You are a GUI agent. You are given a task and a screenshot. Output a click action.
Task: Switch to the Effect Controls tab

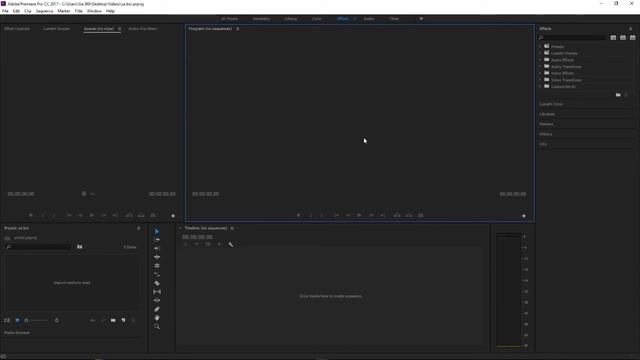click(17, 29)
